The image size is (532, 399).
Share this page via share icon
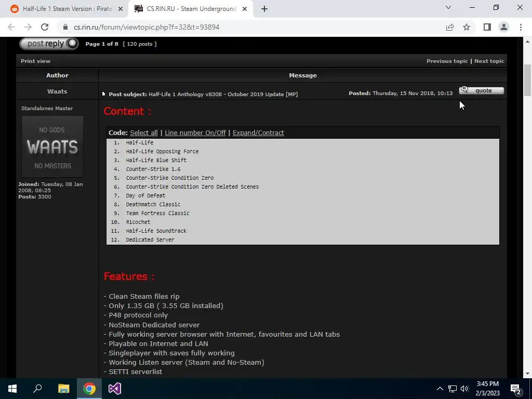(450, 27)
